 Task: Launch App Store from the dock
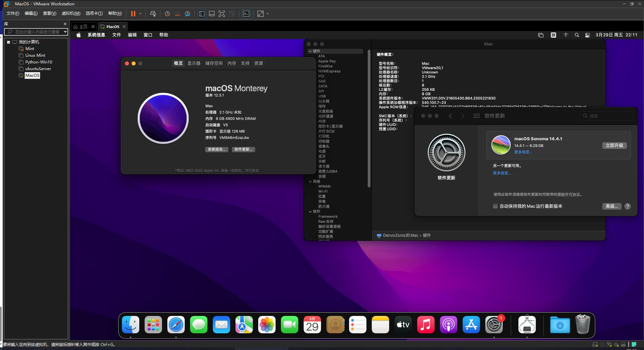click(471, 325)
